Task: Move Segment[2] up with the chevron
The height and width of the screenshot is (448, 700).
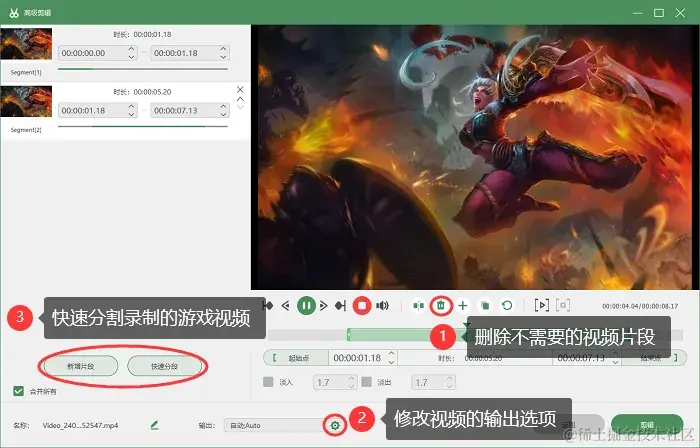Action: [240, 99]
